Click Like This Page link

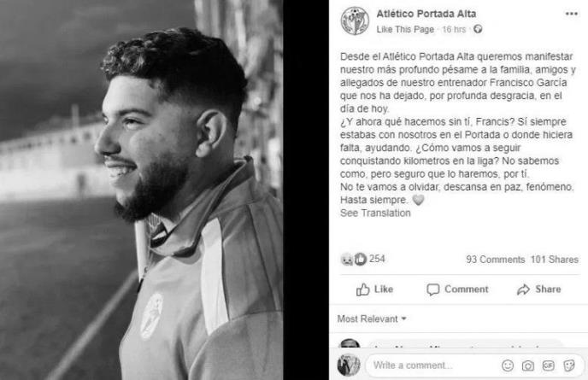click(405, 29)
